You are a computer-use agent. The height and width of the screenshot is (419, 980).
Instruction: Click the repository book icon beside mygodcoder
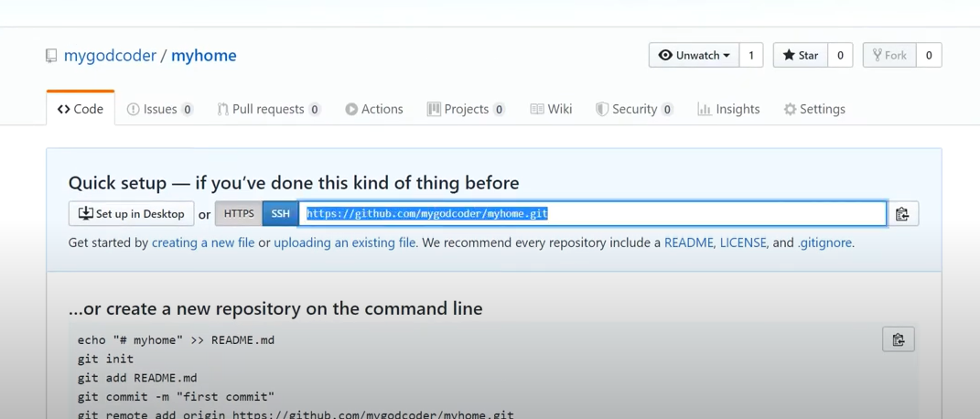51,56
